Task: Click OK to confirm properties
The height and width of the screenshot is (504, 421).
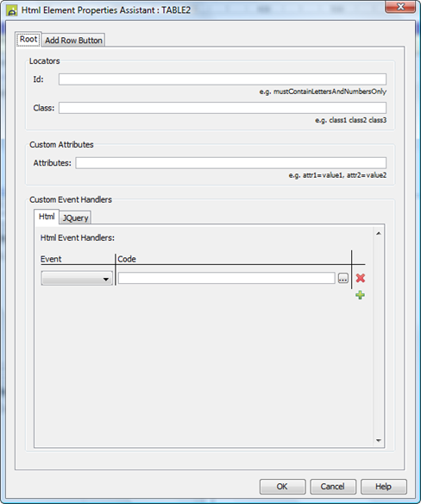Action: tap(282, 487)
